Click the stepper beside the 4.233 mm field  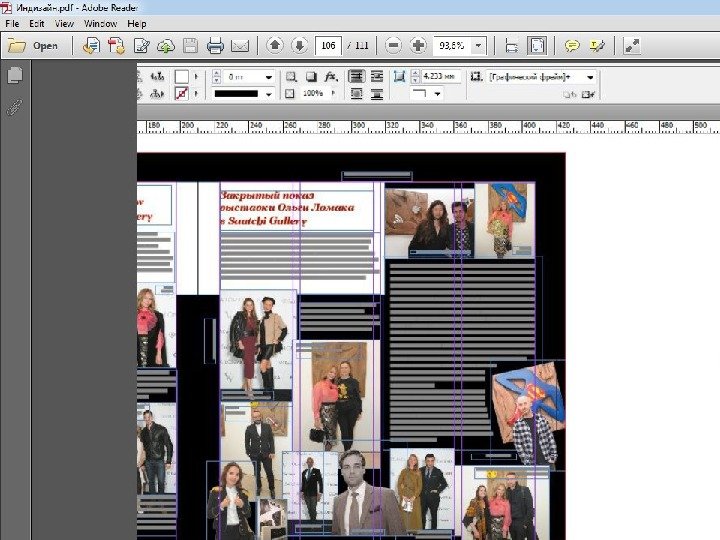click(x=415, y=77)
